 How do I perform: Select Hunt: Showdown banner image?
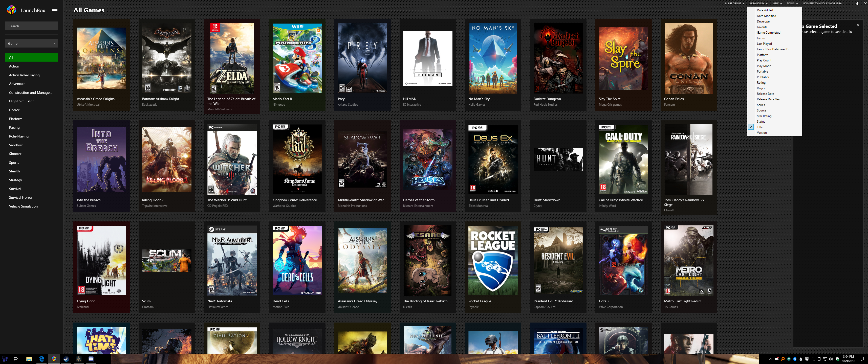click(x=558, y=159)
